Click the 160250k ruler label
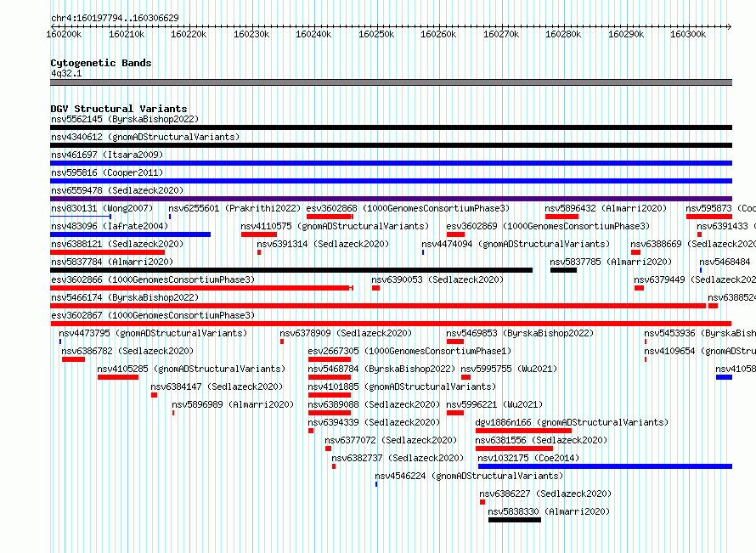 tap(376, 34)
